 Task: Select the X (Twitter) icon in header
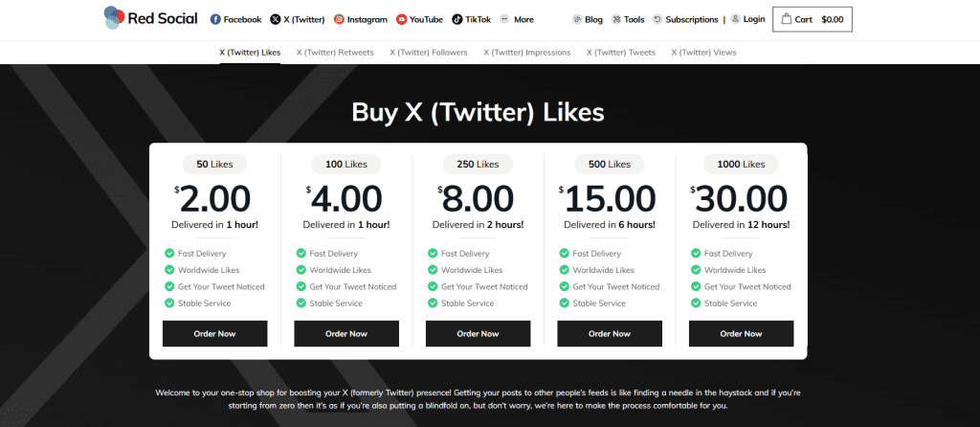click(275, 19)
